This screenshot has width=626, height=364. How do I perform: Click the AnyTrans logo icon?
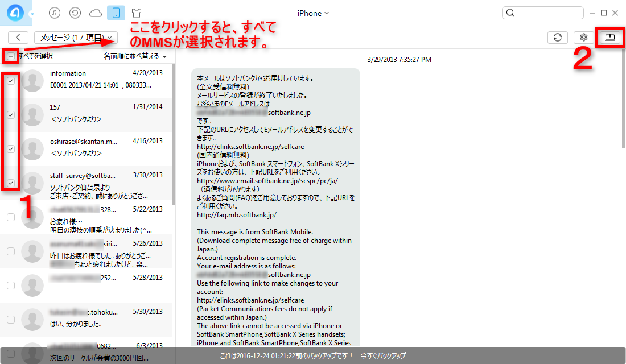tap(15, 13)
